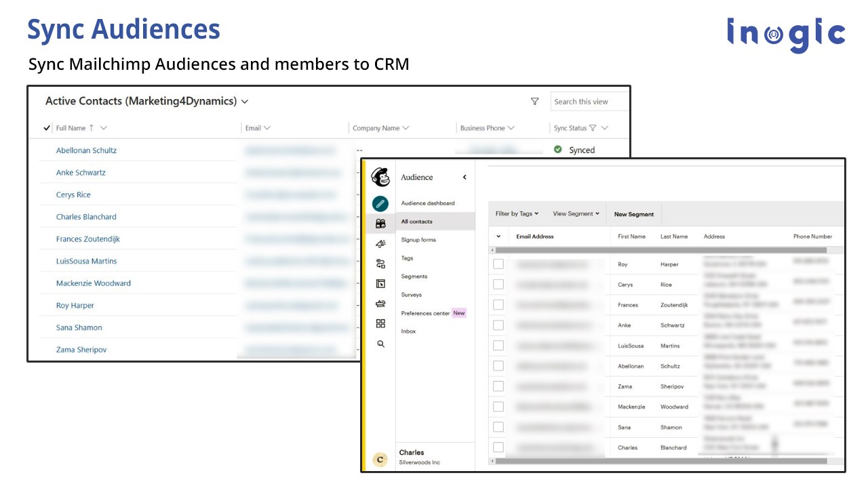Open LuisSousa Martins contact link in CRM
Viewport: 868px width, 488px height.
tap(86, 261)
